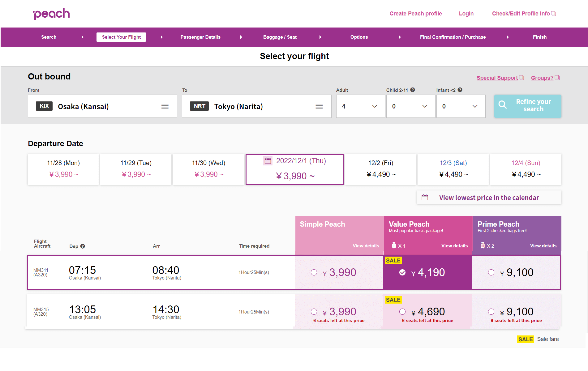Click the Passenger Details step
Viewport: 588px width, 371px height.
pyautogui.click(x=200, y=37)
